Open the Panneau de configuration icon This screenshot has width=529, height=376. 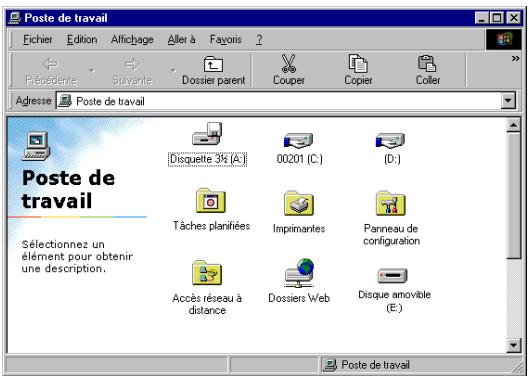[391, 203]
